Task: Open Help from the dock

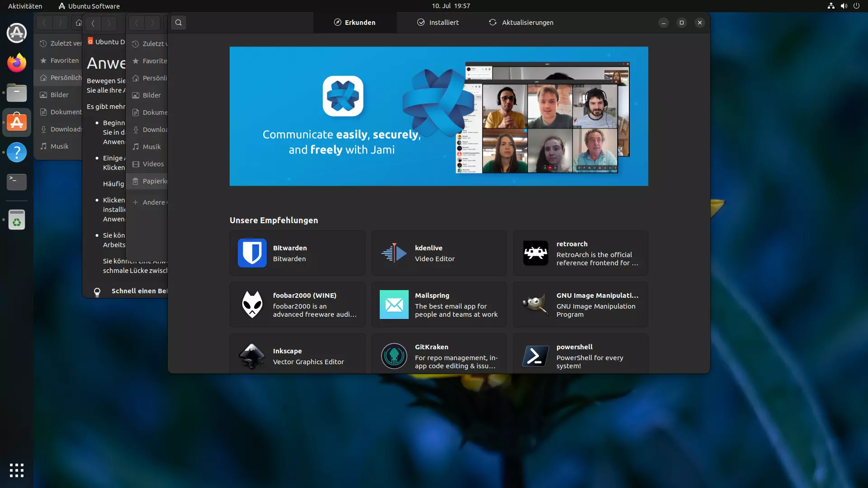Action: click(x=17, y=152)
